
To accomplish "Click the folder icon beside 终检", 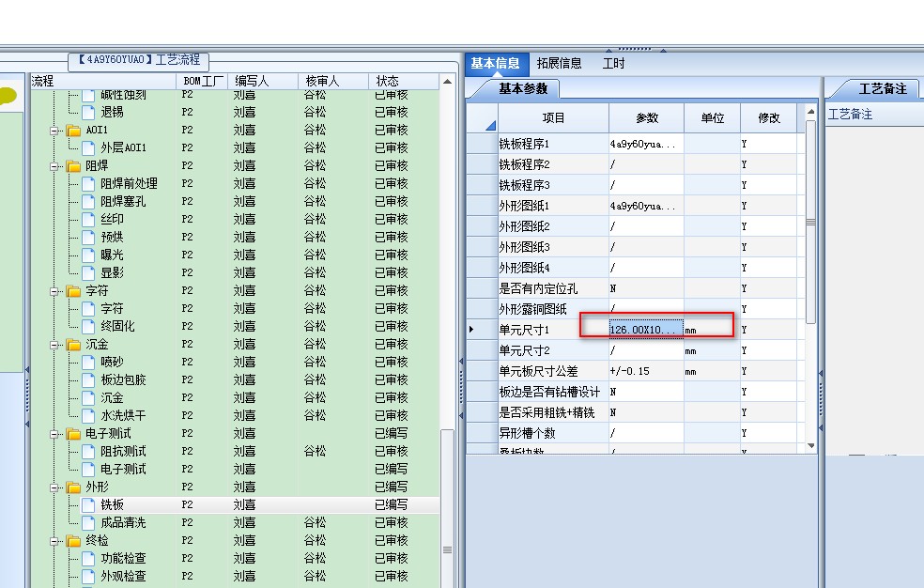I will click(73, 541).
